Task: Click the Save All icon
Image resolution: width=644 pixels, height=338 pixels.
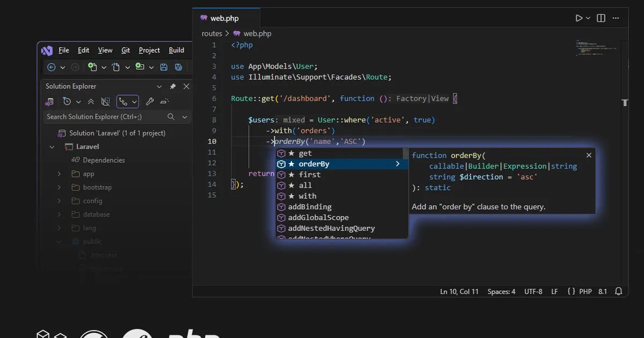Action: click(179, 67)
